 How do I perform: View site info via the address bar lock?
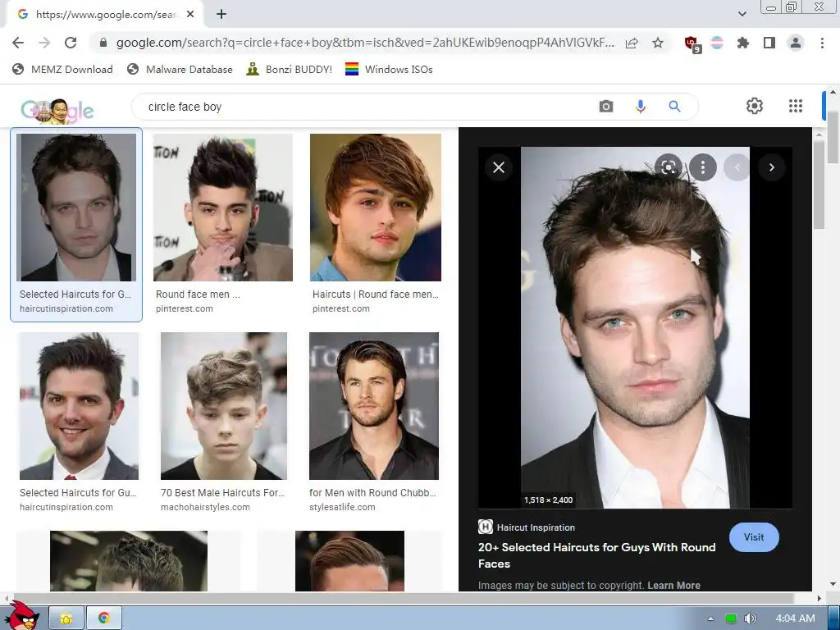(103, 43)
